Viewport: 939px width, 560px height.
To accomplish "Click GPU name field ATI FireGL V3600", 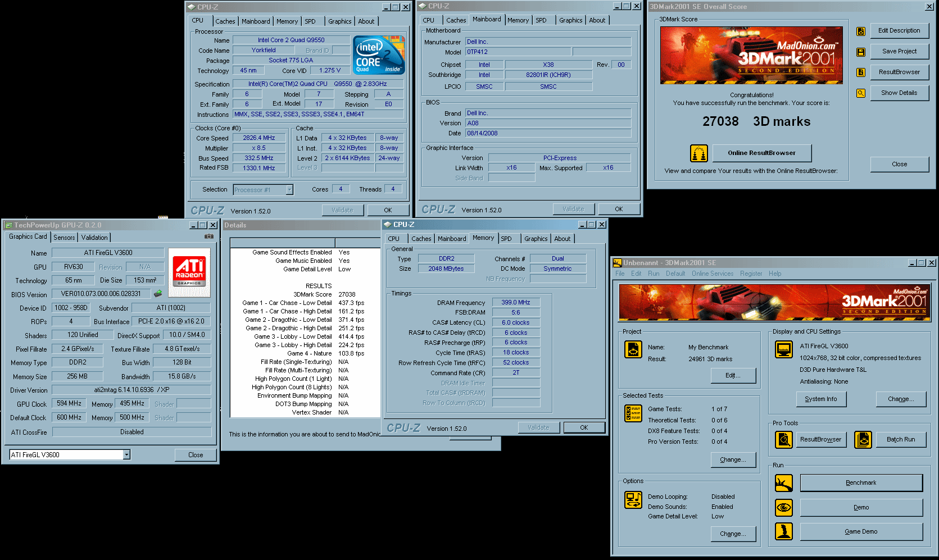I will 108,253.
